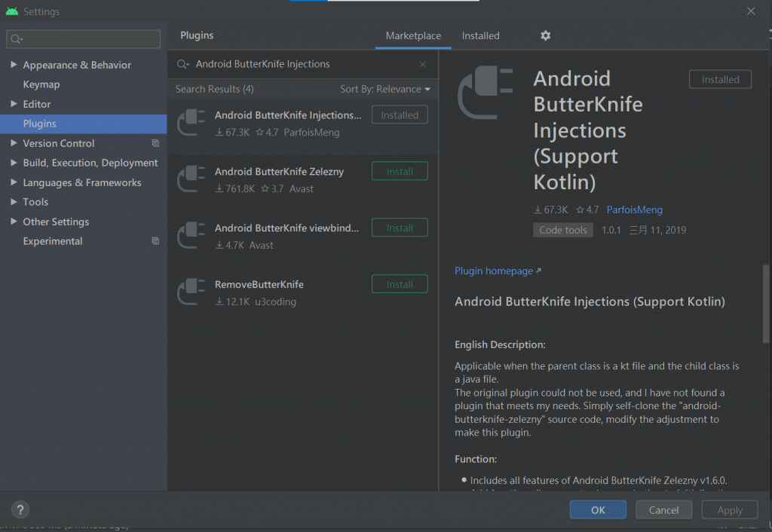Close the Settings dialog

click(751, 11)
